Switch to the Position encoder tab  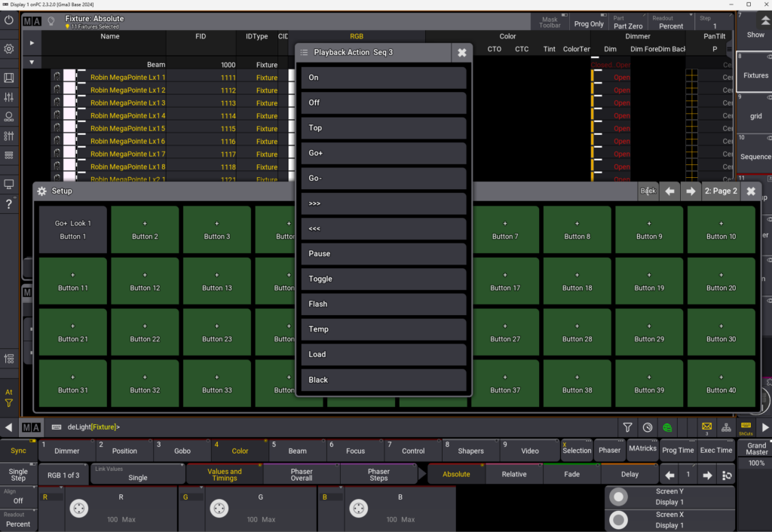(x=124, y=451)
